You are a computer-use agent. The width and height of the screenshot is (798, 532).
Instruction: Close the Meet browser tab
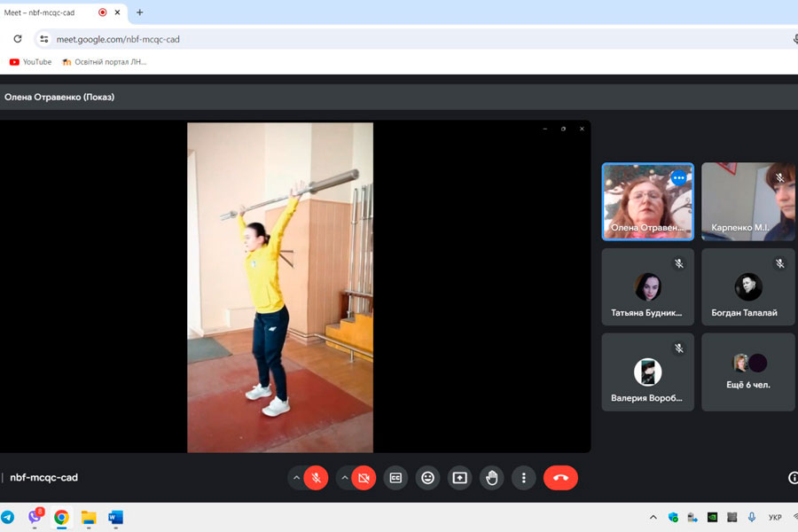click(118, 12)
